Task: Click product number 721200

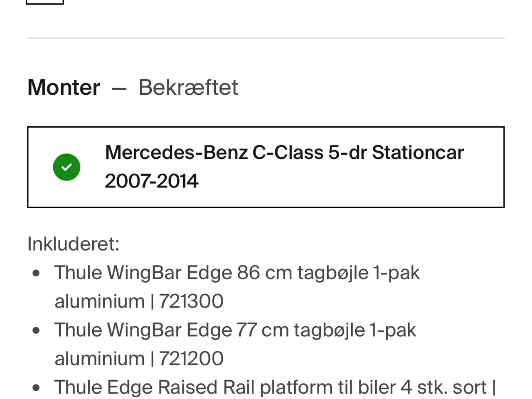Action: (191, 359)
